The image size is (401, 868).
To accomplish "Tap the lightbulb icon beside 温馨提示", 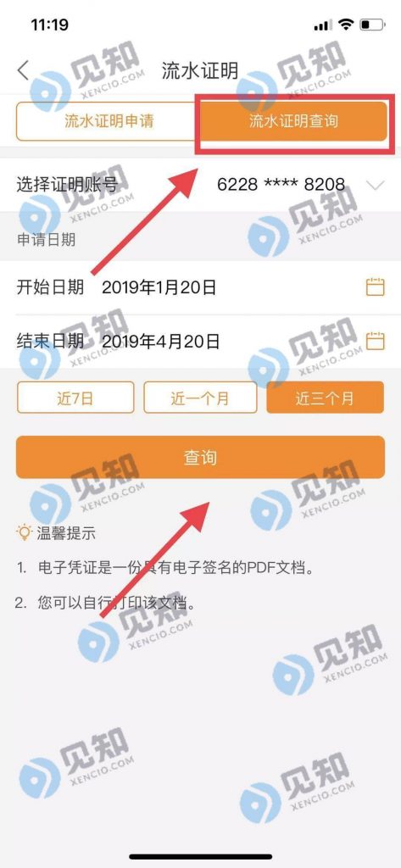I will (25, 533).
